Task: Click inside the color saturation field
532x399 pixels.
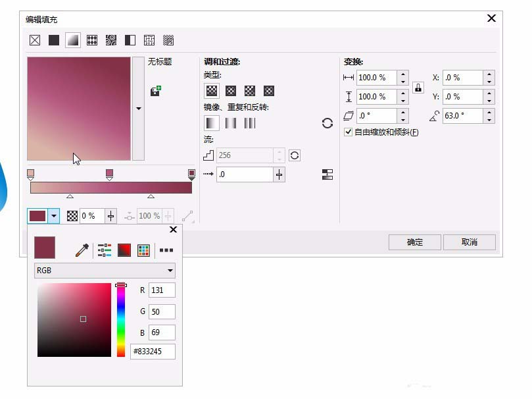Action: tap(74, 320)
